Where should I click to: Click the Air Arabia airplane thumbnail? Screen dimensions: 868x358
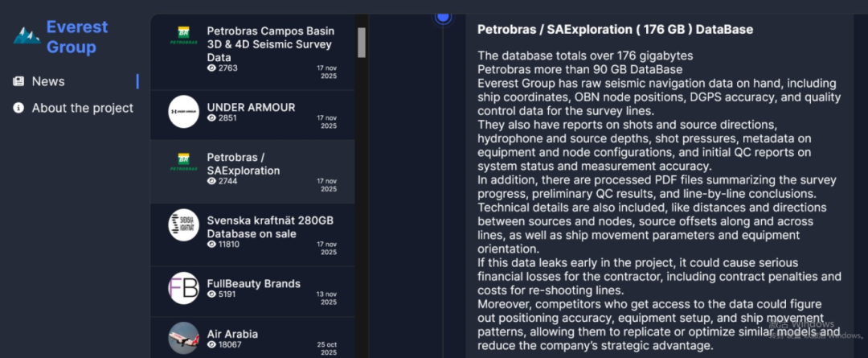tap(183, 338)
